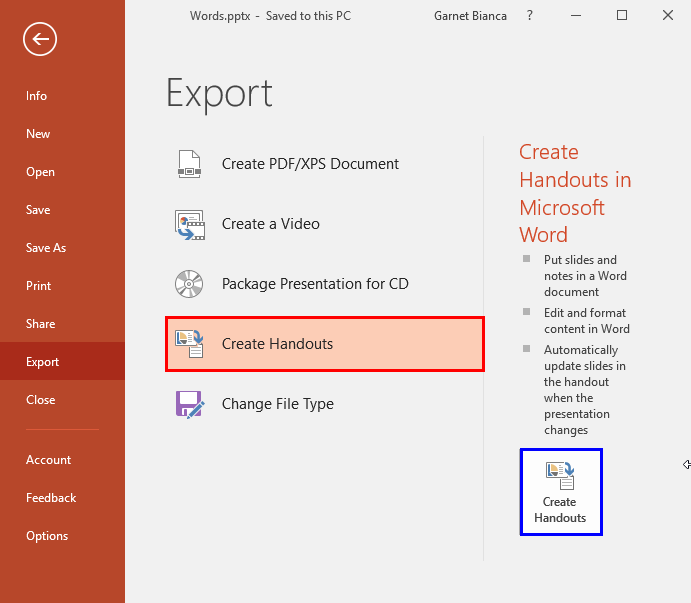Open the Account page
Viewport: 691px width, 603px height.
coord(48,460)
